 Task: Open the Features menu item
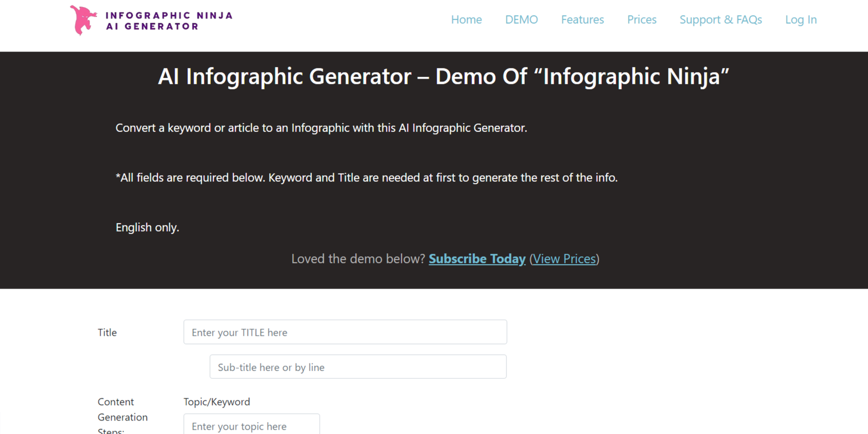pos(582,20)
